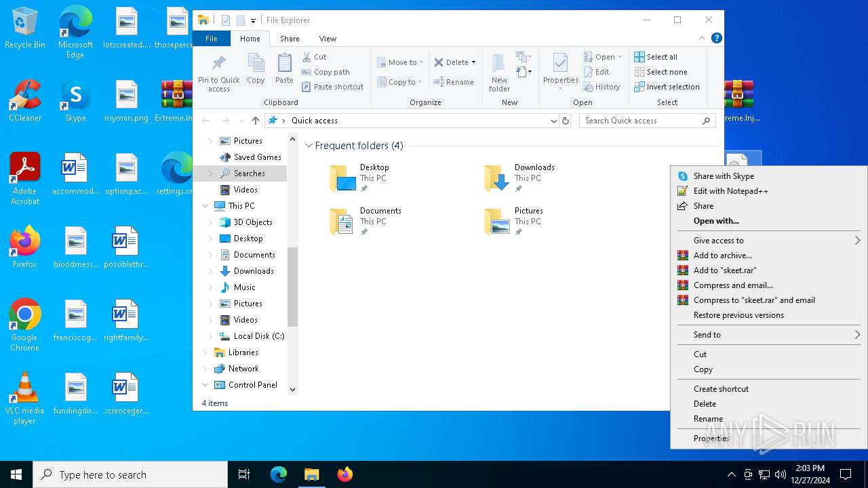Open the address bar history dropdown
Image resolution: width=868 pixels, height=488 pixels.
554,121
